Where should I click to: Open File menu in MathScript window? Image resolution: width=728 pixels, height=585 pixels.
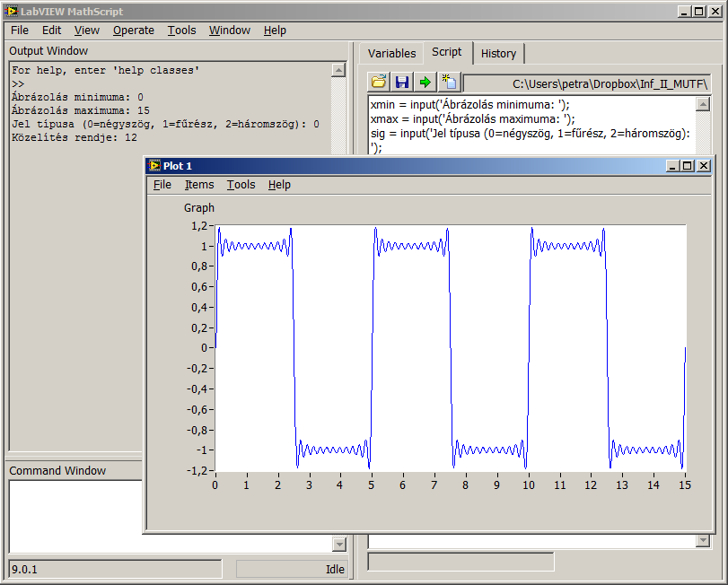pyautogui.click(x=20, y=31)
